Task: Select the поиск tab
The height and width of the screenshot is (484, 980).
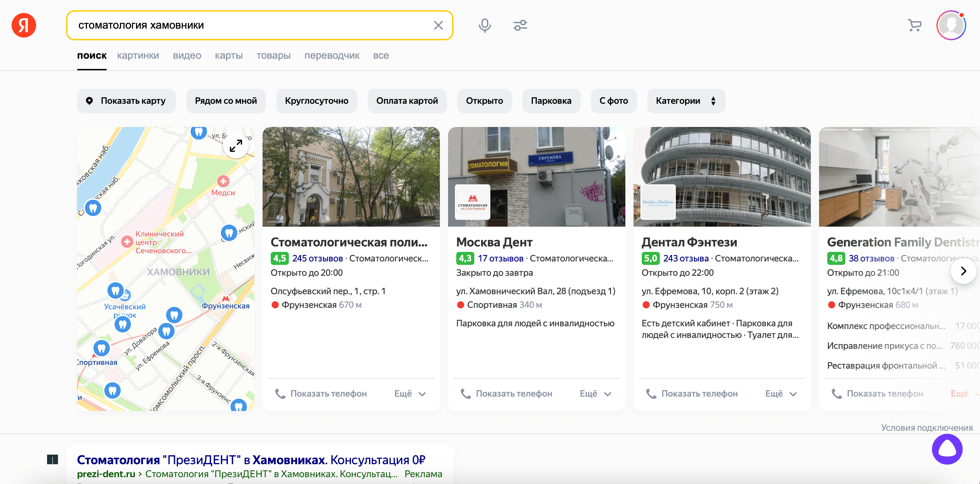Action: point(92,55)
